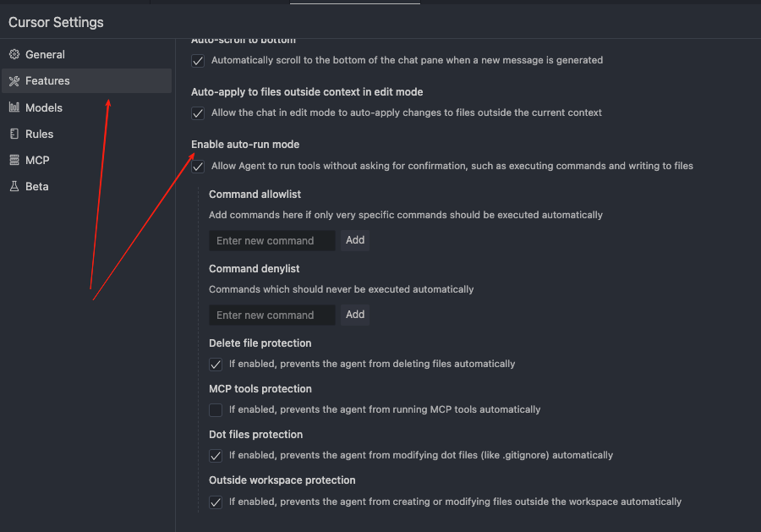Click the Models chart icon
This screenshot has height=532, width=761.
(x=14, y=107)
